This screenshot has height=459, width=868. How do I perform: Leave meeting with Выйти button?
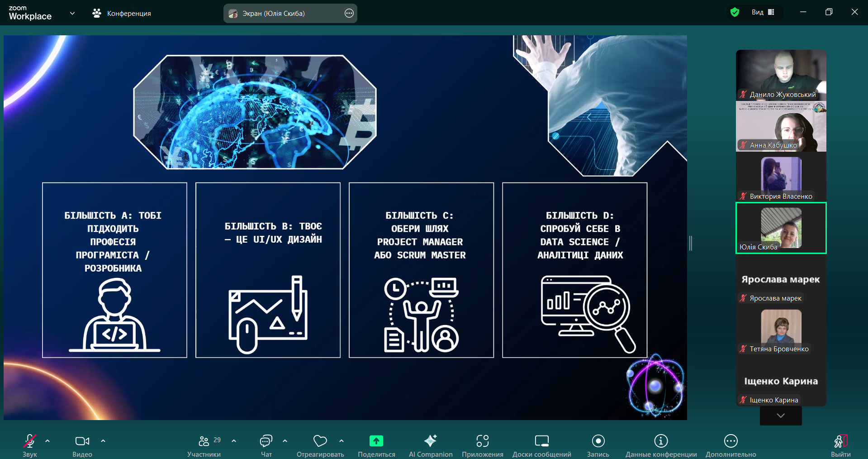tap(841, 445)
